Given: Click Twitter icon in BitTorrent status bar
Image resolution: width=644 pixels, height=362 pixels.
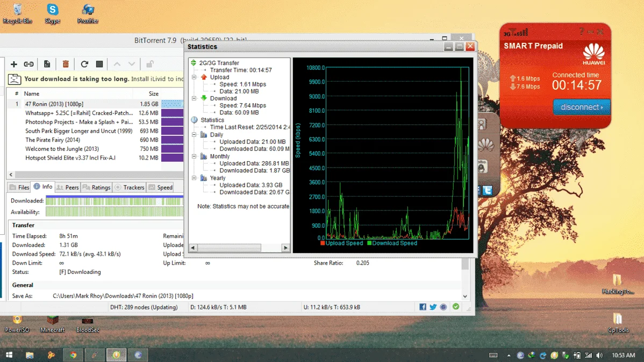Looking at the screenshot, I should tap(433, 307).
